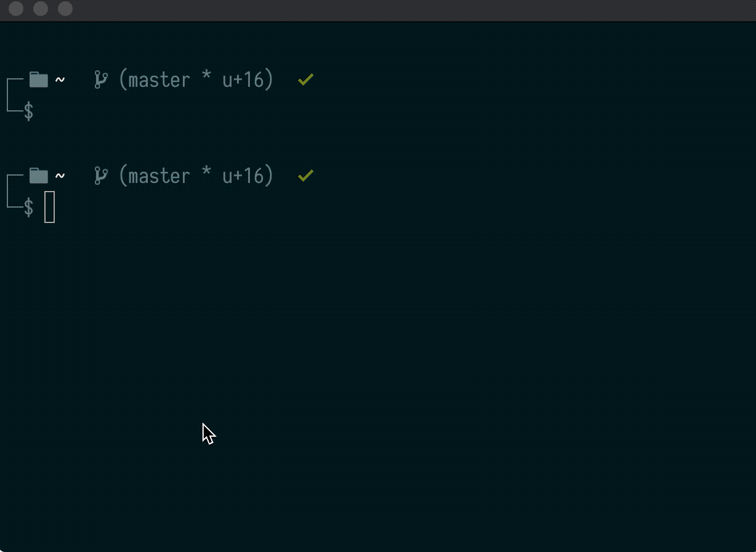This screenshot has height=552, width=756.
Task: Click the master branch name in the second prompt
Action: pyautogui.click(x=159, y=176)
